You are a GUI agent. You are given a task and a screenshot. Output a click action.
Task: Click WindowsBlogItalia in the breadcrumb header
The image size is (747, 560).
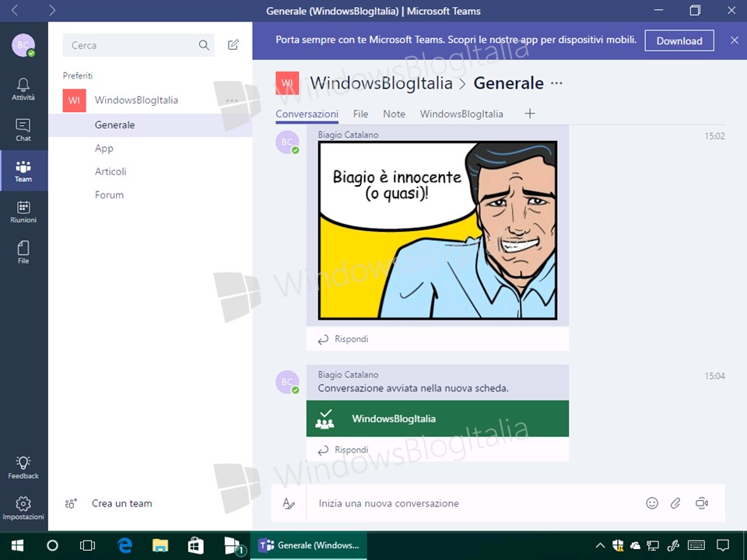(x=381, y=83)
